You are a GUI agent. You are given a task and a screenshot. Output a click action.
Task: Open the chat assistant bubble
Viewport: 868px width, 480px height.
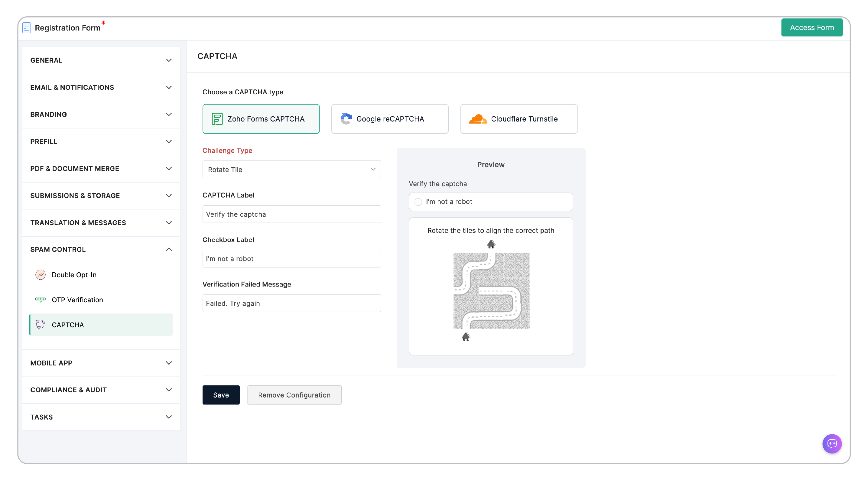[832, 444]
